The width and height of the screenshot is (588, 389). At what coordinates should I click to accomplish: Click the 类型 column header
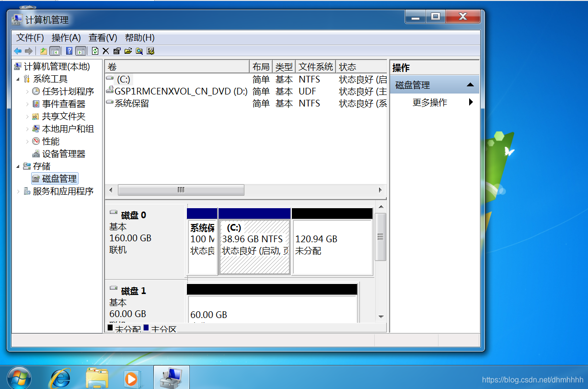(284, 67)
